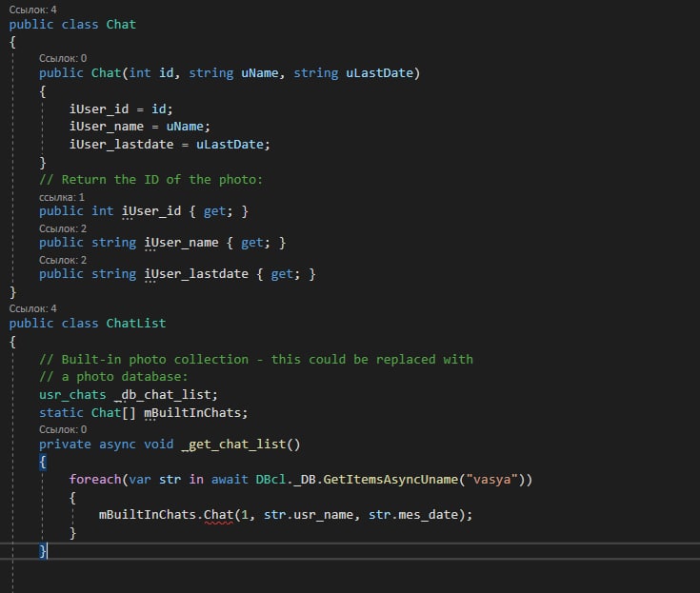
Task: Open the 'ссылка: 1' lens above iUser_id property
Action: pyautogui.click(x=62, y=197)
